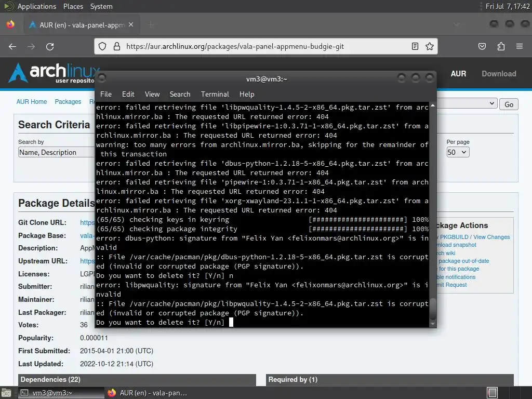Click the Required by (1) heading
The height and width of the screenshot is (399, 532).
pyautogui.click(x=293, y=379)
